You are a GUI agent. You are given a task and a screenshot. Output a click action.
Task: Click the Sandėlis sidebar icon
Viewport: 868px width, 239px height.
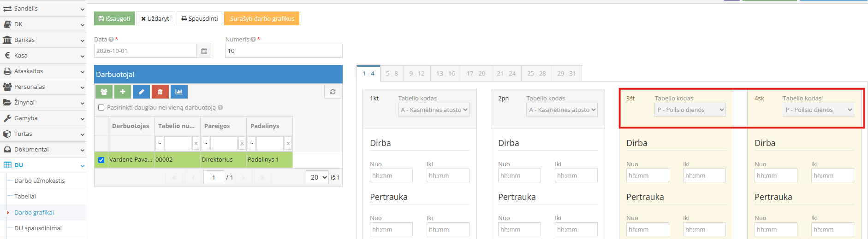click(x=7, y=9)
